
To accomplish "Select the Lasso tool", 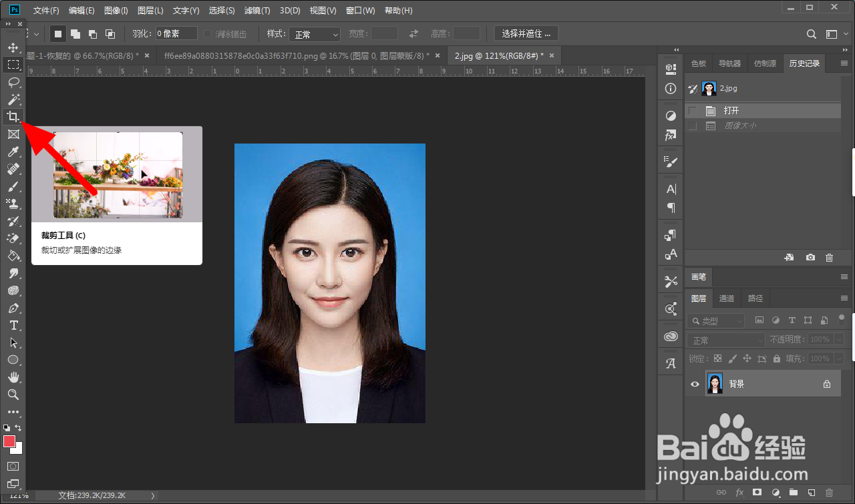I will point(13,82).
